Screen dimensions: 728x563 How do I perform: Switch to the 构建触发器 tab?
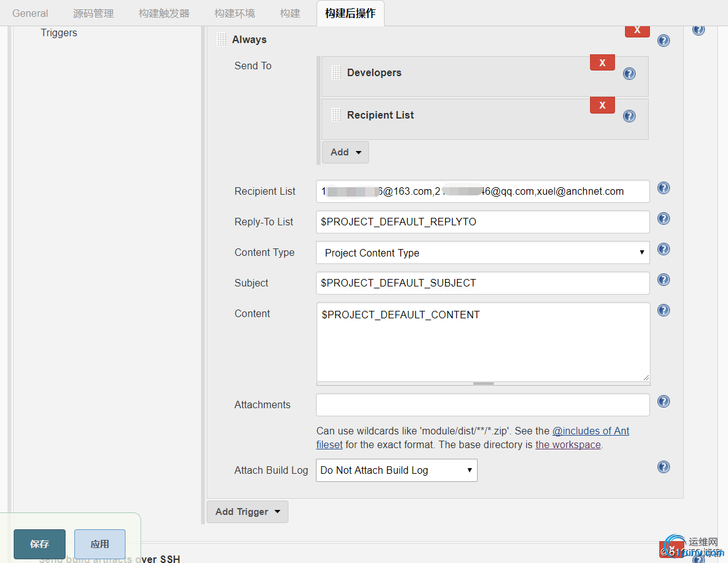tap(164, 13)
